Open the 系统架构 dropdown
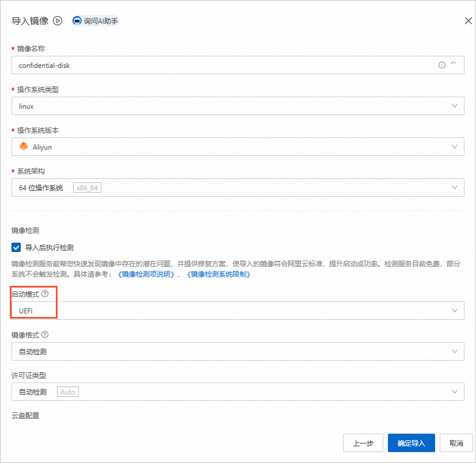This screenshot has height=463, width=476. pos(238,188)
